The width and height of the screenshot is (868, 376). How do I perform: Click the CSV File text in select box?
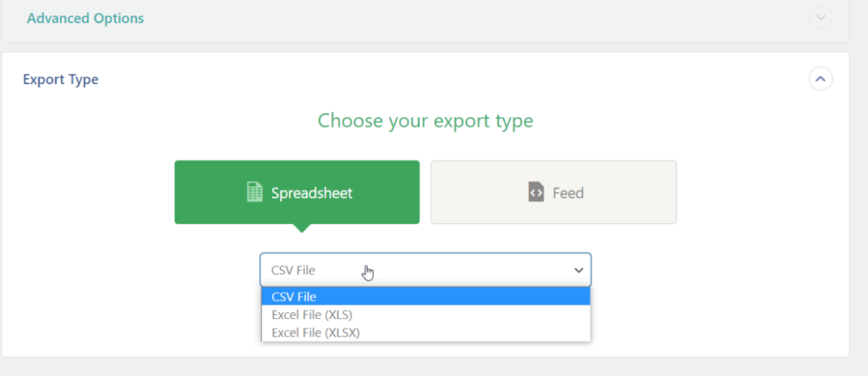point(292,270)
